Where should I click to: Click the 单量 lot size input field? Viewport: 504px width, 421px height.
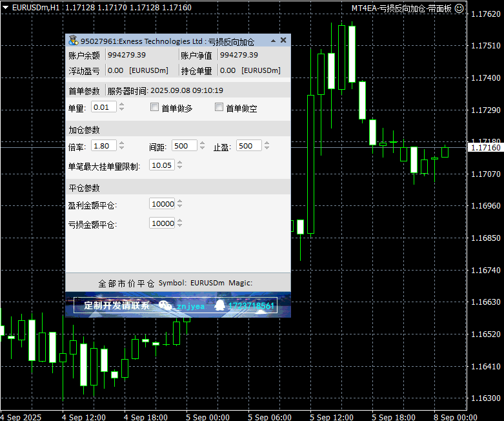coord(105,107)
